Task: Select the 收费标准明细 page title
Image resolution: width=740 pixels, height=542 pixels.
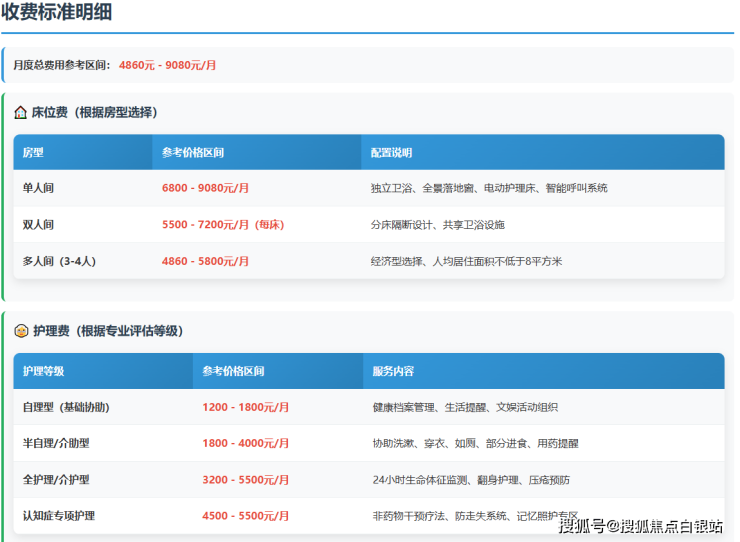Action: [57, 13]
